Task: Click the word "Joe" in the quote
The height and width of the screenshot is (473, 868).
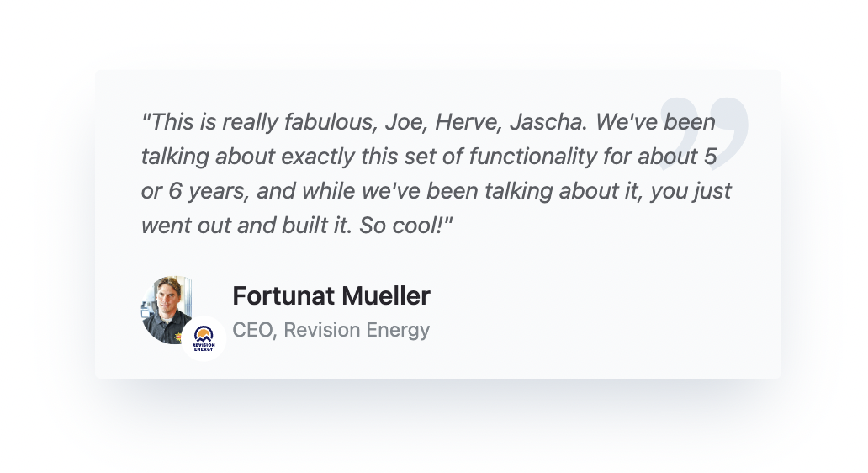Action: tap(405, 121)
